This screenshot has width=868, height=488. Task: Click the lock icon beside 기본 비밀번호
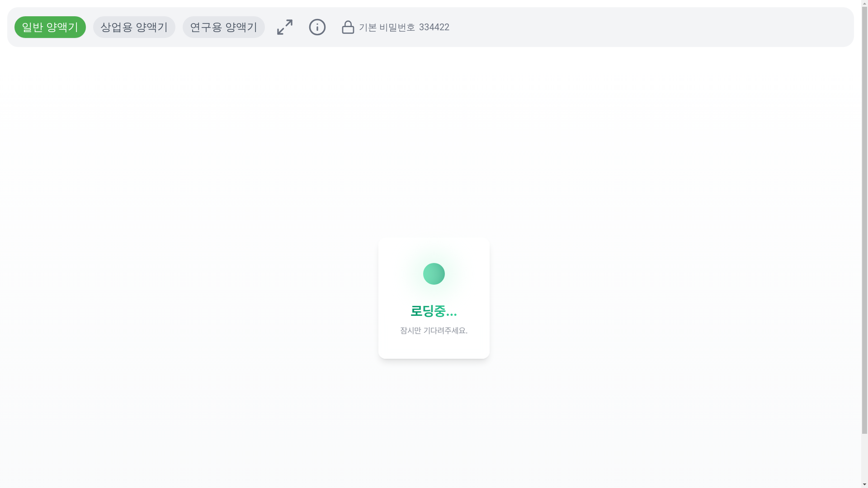[x=348, y=27]
